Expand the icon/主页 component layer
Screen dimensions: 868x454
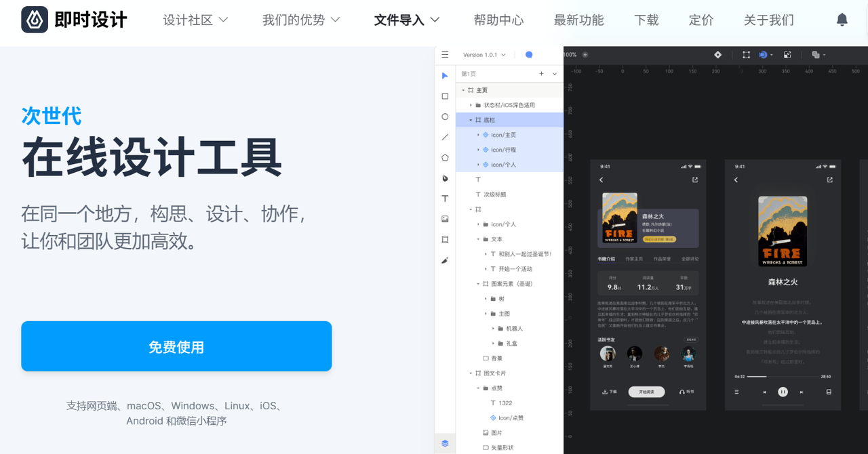[x=478, y=135]
